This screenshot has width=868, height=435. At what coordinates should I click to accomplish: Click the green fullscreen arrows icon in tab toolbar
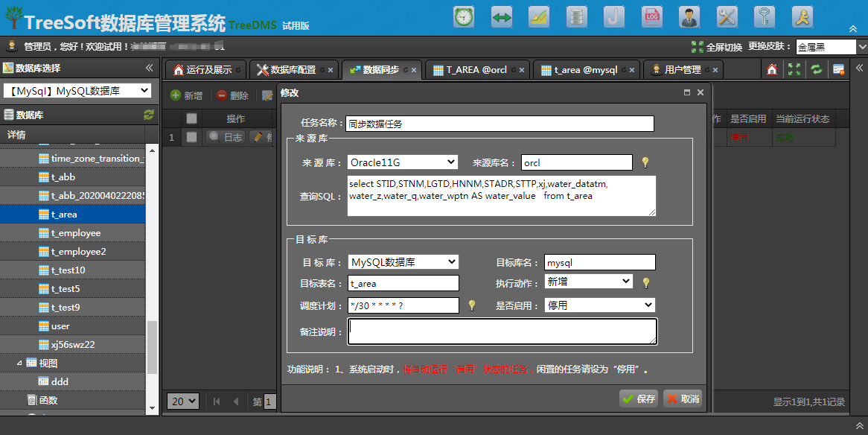794,69
